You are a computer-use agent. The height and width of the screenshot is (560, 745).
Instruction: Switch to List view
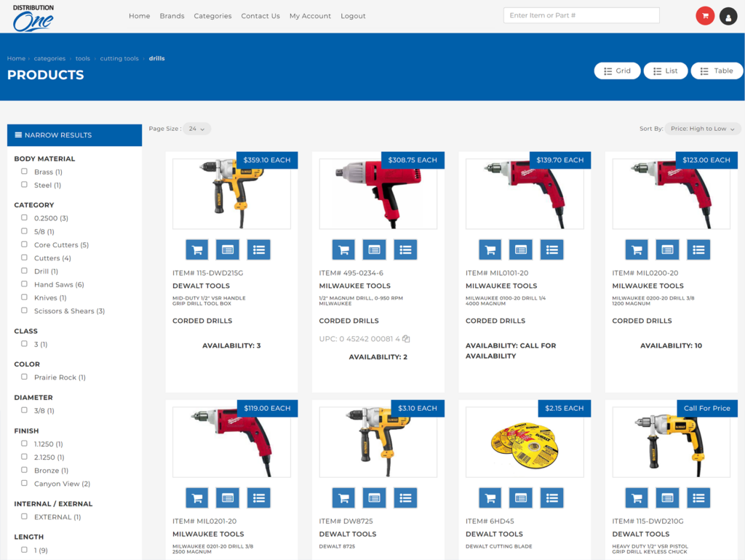(x=665, y=71)
